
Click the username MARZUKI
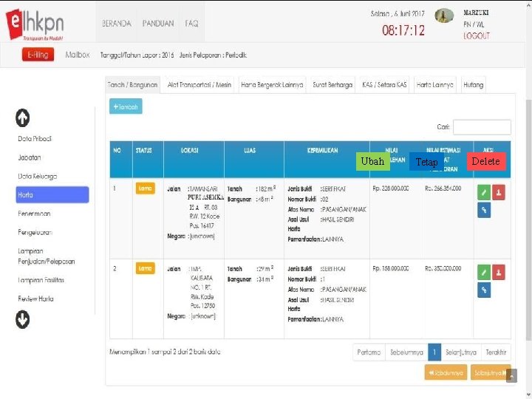click(476, 13)
